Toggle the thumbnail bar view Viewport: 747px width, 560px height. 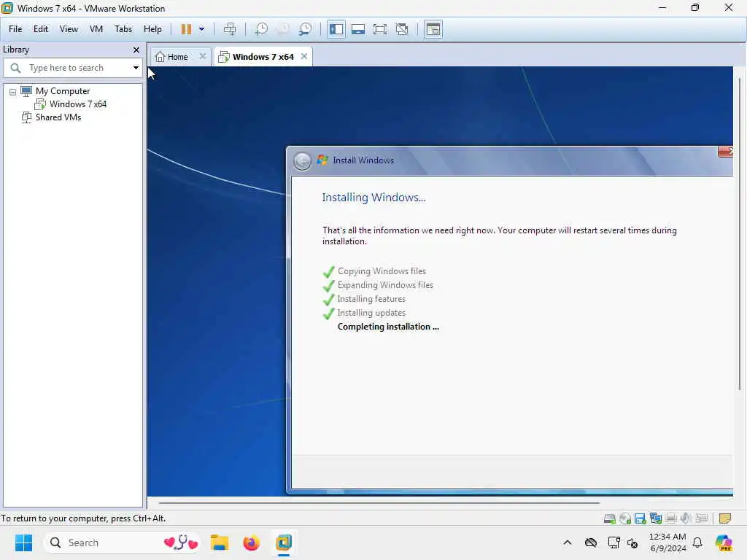tap(357, 29)
